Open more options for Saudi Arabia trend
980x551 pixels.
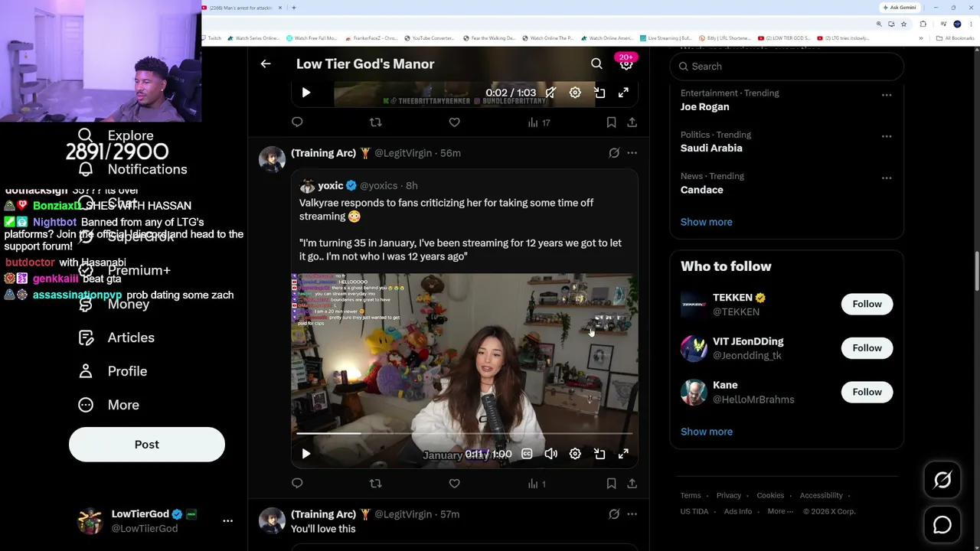[887, 136]
